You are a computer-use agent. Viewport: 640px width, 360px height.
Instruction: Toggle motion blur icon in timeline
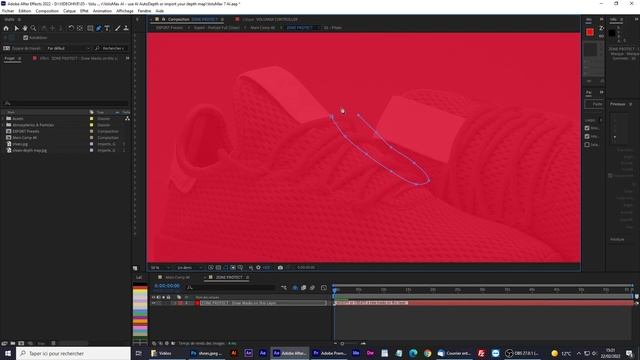pyautogui.click(x=312, y=288)
